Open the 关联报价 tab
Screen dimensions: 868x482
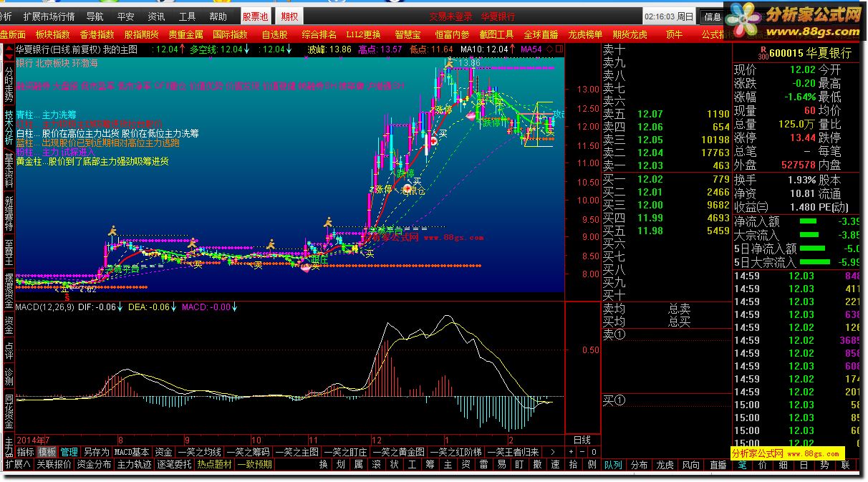click(x=54, y=464)
